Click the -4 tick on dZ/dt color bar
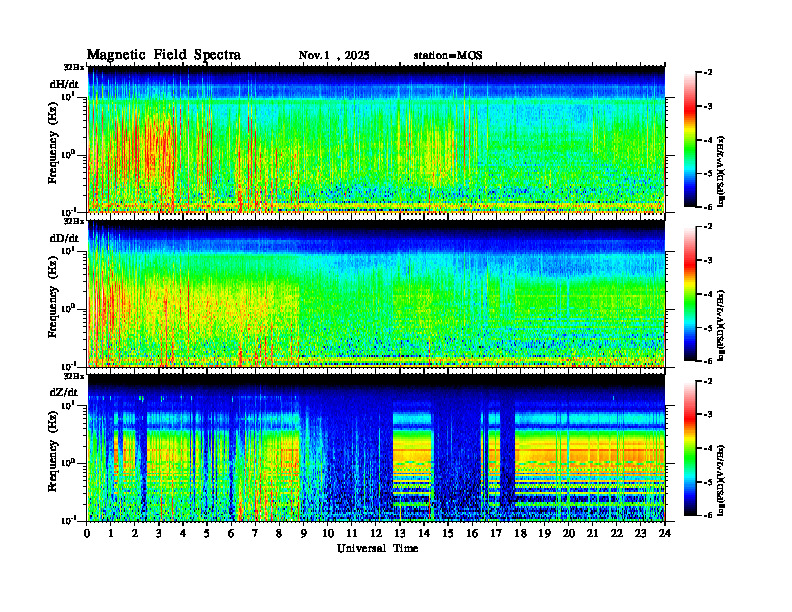The image size is (792, 612). (708, 448)
